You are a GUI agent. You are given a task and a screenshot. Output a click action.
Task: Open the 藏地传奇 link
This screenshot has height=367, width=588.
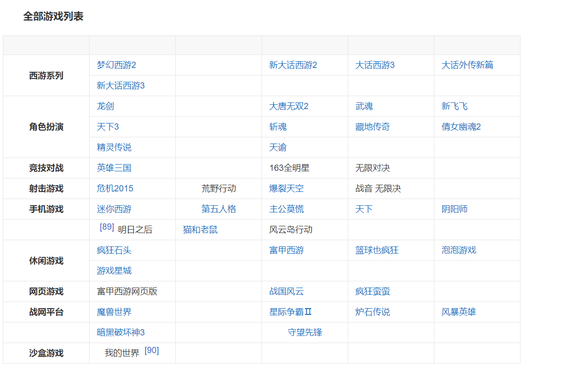373,127
